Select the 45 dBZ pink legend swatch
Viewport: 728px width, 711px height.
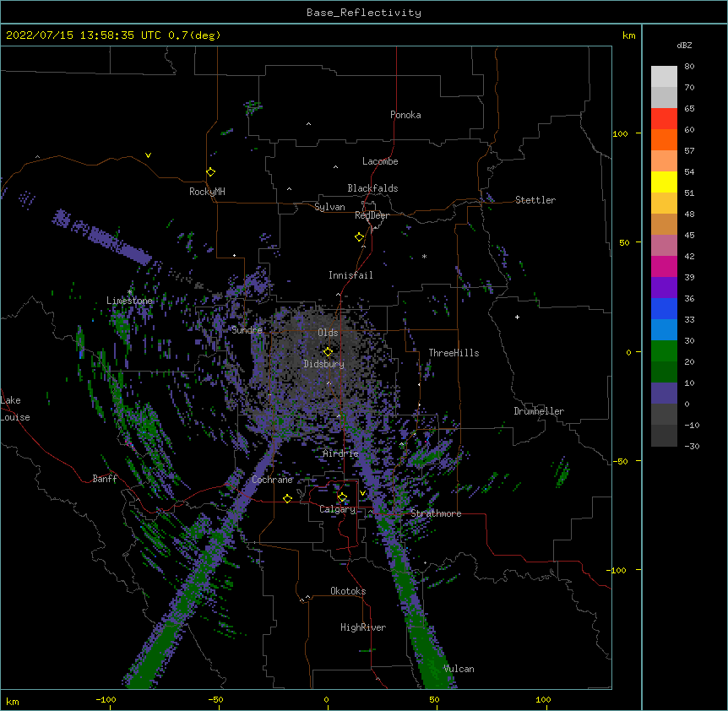point(664,246)
